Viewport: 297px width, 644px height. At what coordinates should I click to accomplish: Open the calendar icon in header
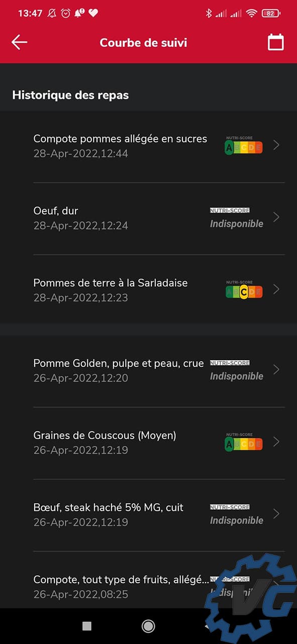click(275, 42)
